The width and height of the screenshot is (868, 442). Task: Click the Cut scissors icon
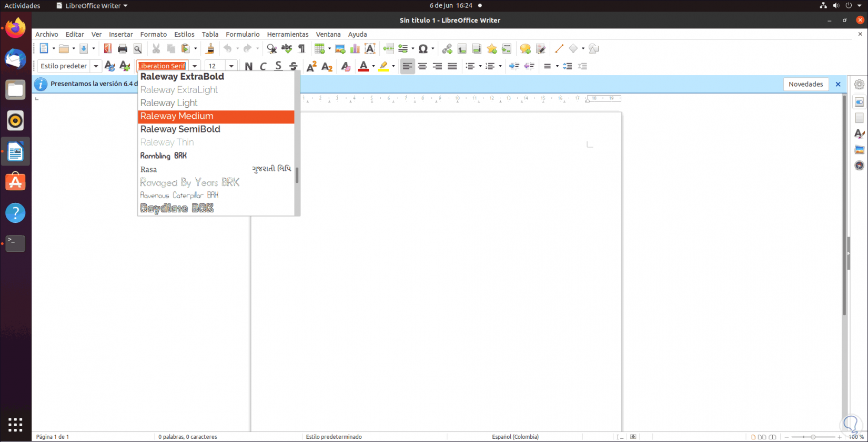(x=156, y=49)
